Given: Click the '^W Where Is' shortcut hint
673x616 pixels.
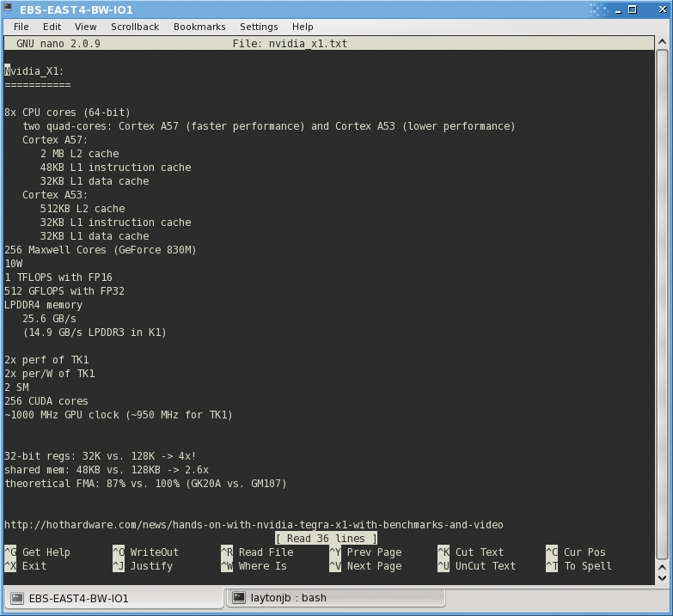Looking at the screenshot, I should pyautogui.click(x=254, y=566).
